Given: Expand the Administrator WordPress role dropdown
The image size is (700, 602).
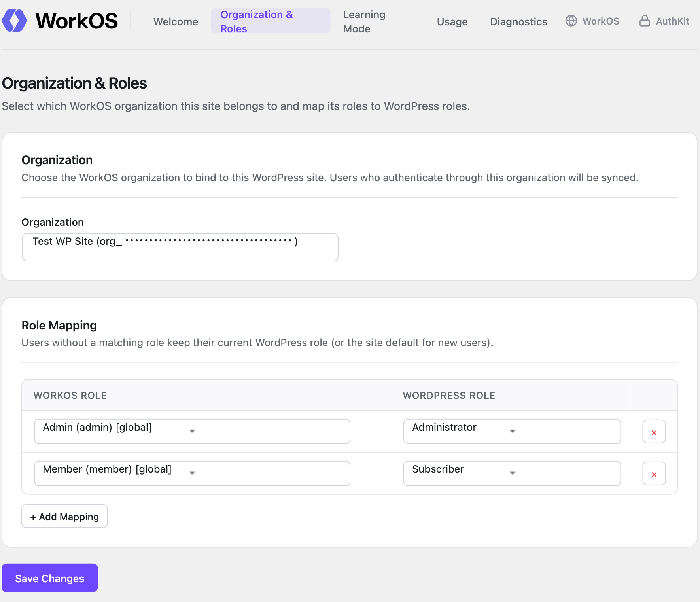Looking at the screenshot, I should (x=512, y=432).
